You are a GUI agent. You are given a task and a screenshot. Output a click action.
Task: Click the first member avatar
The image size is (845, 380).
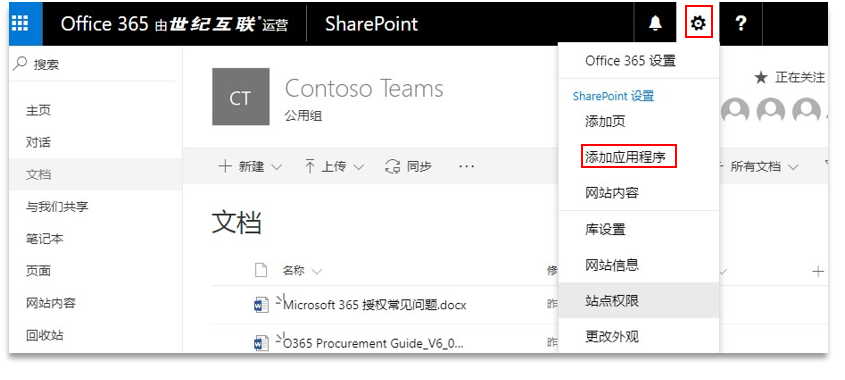point(735,111)
